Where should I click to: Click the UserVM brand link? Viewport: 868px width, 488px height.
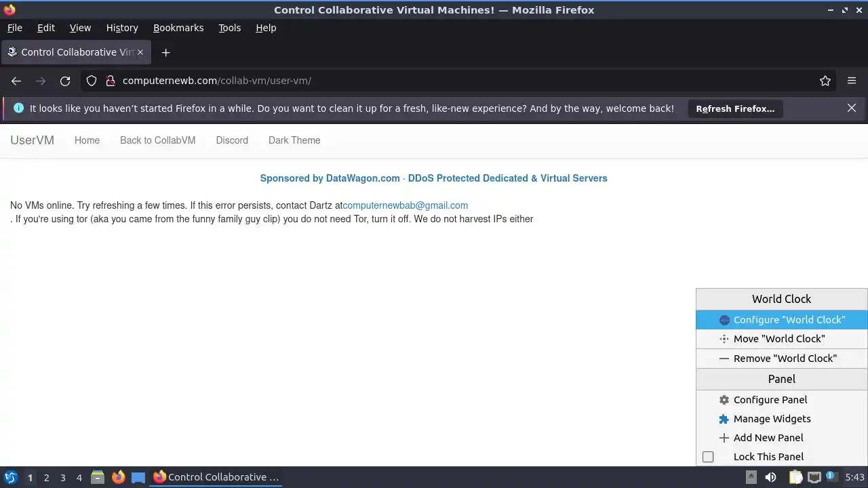point(32,140)
